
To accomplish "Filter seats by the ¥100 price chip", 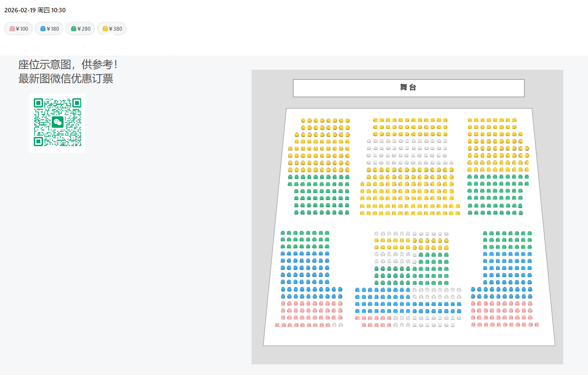I will click(18, 29).
